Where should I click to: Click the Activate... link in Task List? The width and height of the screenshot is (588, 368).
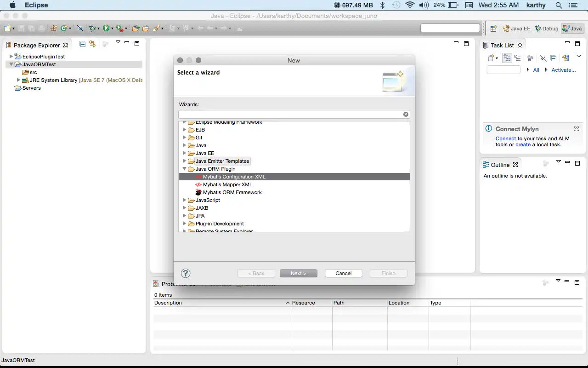click(564, 70)
